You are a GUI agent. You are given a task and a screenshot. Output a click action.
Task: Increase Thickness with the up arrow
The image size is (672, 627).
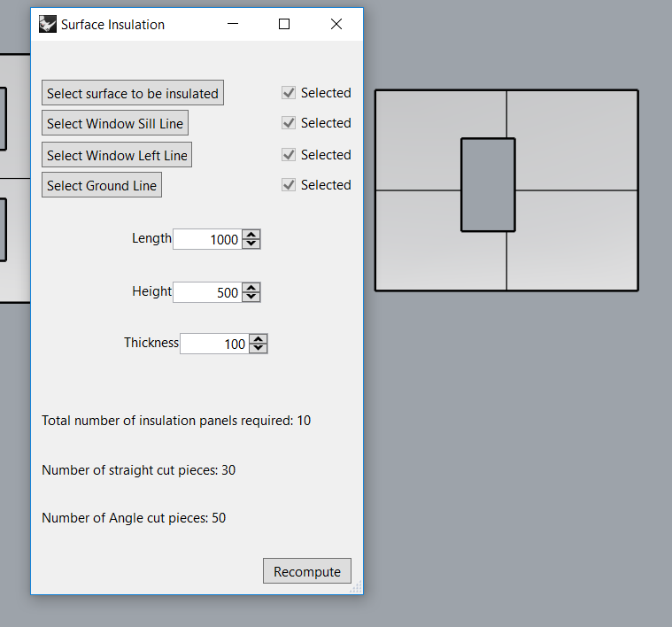(x=258, y=339)
